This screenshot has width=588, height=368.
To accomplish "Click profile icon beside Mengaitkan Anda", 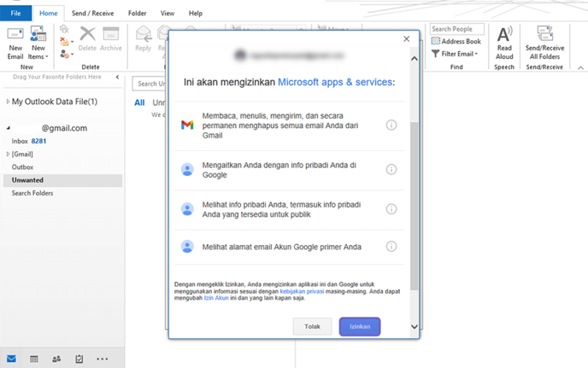I will [187, 169].
